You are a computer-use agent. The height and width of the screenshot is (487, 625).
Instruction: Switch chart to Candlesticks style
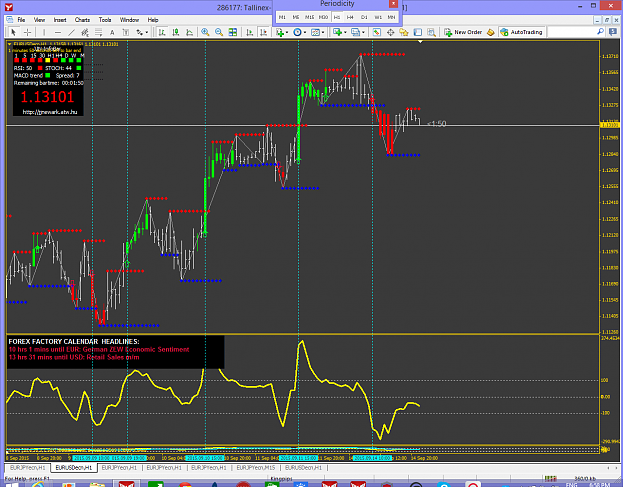click(x=175, y=32)
